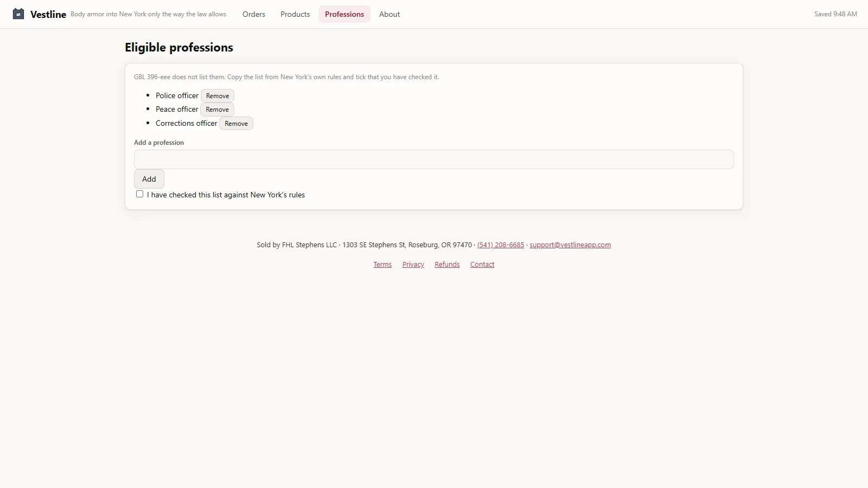The width and height of the screenshot is (868, 488).
Task: Call the (541) 208-6685 phone link
Action: [x=501, y=245]
